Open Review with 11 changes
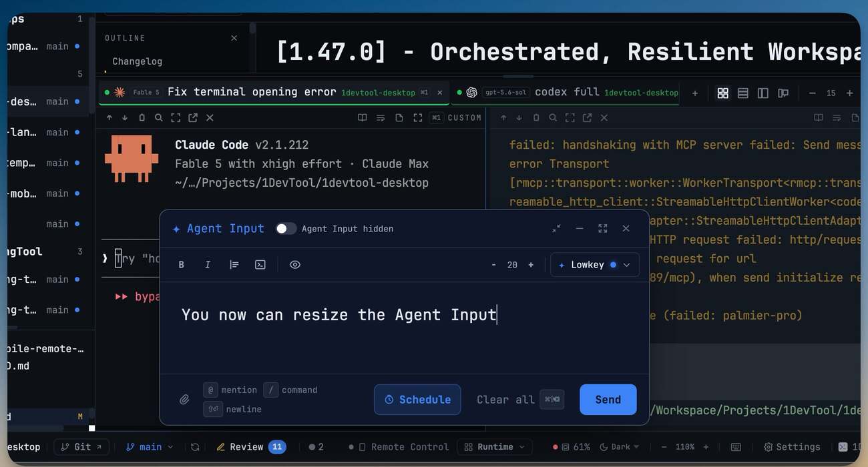The width and height of the screenshot is (868, 467). click(251, 447)
